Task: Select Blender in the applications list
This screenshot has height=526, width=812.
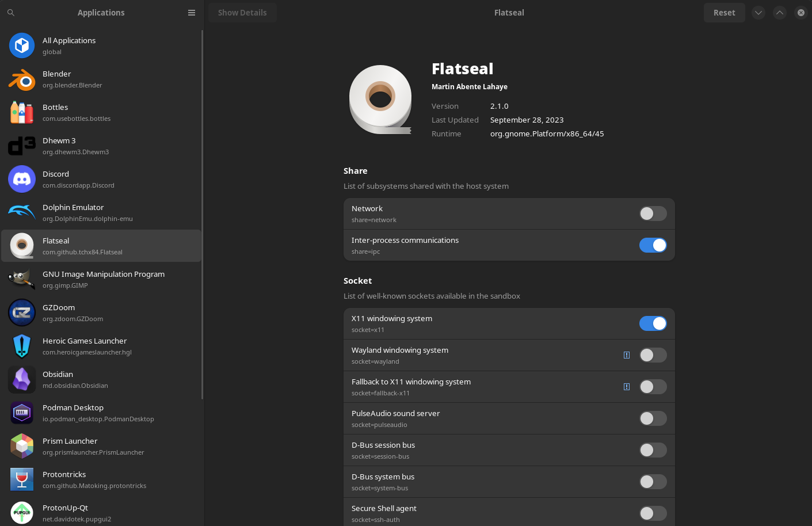Action: 101,79
